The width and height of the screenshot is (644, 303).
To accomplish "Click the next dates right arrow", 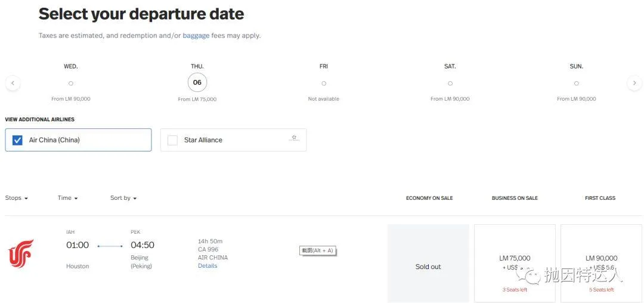I will 634,83.
